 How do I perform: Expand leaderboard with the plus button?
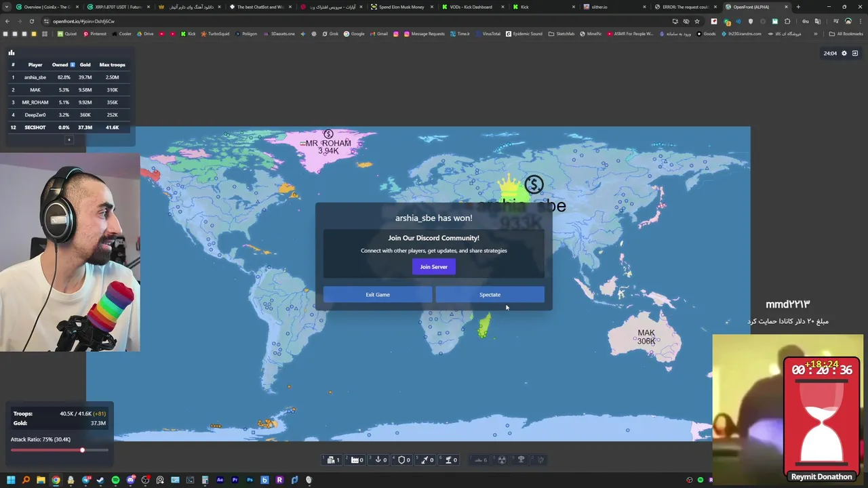tap(68, 140)
